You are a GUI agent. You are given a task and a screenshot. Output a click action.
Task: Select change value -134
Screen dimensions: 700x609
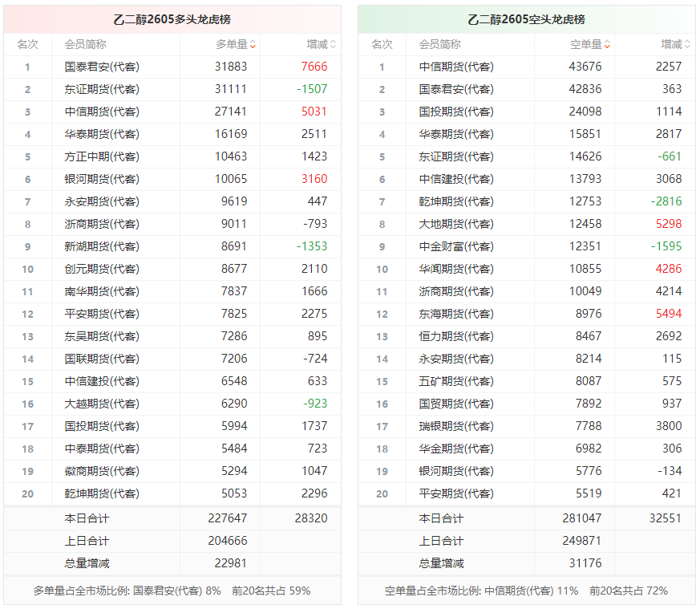coord(670,471)
